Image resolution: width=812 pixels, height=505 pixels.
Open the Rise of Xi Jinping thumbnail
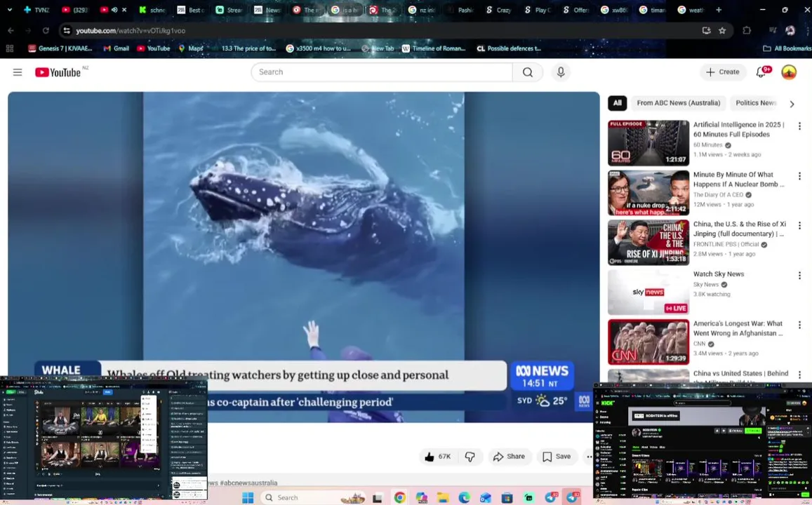coord(648,243)
